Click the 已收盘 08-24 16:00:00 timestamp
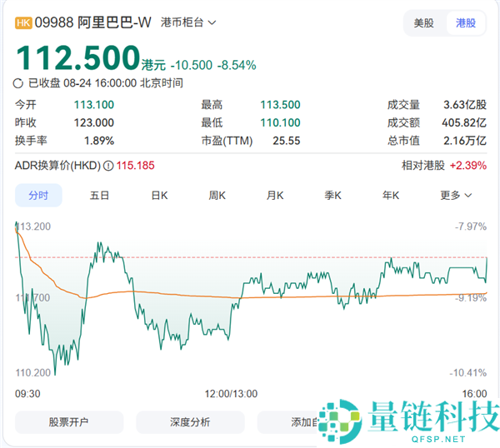The width and height of the screenshot is (500, 448). (106, 83)
